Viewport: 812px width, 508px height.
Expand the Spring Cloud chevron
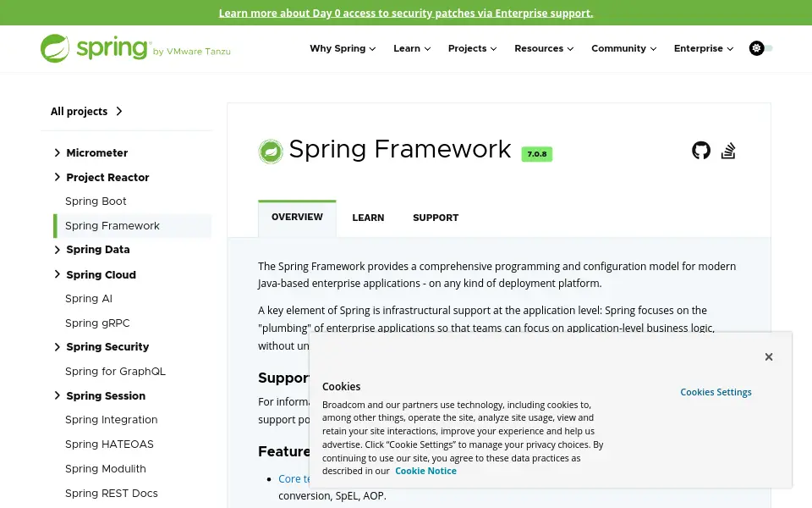(x=57, y=273)
